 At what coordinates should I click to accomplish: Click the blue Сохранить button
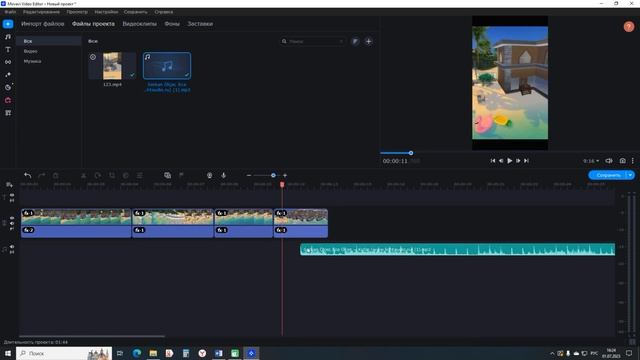608,175
